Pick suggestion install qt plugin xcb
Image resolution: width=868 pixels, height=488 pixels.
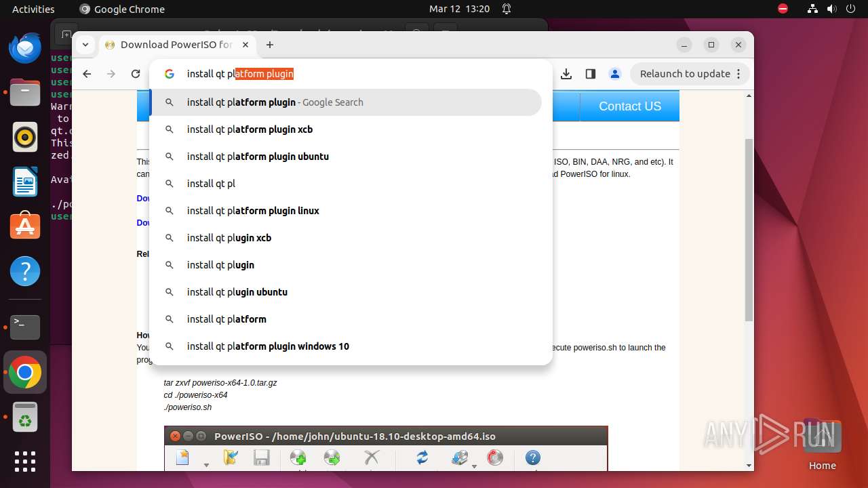(345, 238)
